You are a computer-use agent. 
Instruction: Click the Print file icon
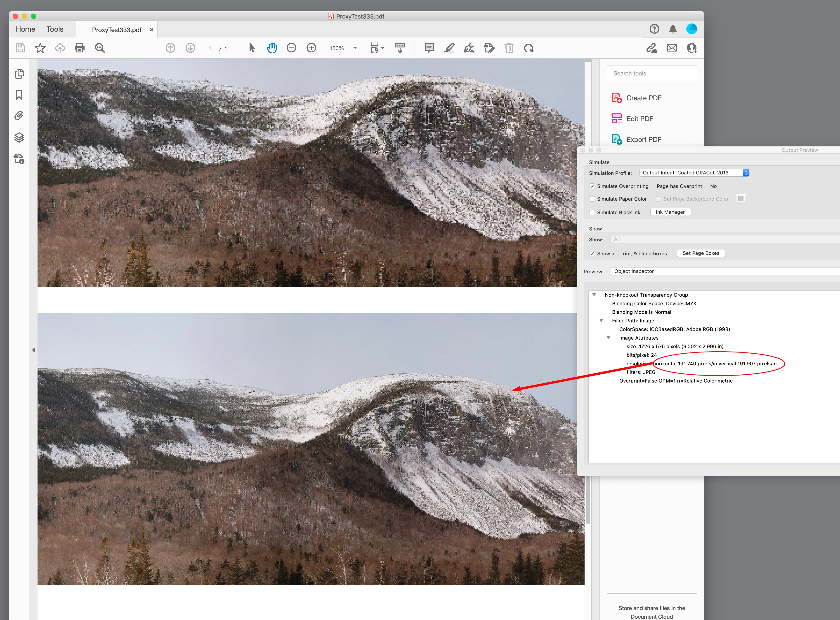click(x=80, y=48)
